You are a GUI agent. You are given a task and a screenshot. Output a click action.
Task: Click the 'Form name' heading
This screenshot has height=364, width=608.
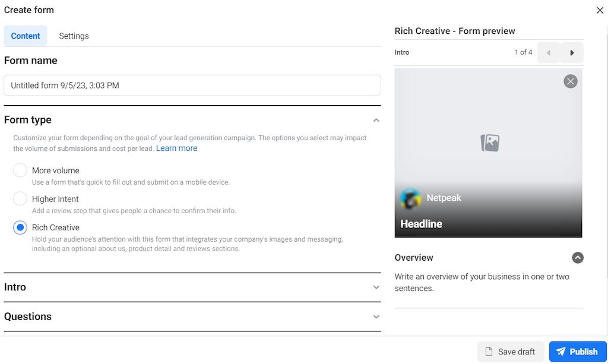pyautogui.click(x=31, y=61)
